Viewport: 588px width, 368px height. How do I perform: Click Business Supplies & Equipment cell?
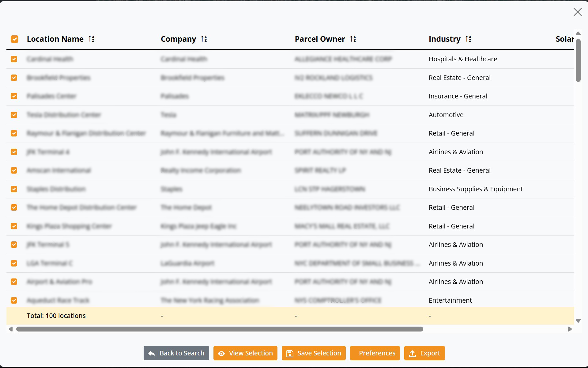476,189
